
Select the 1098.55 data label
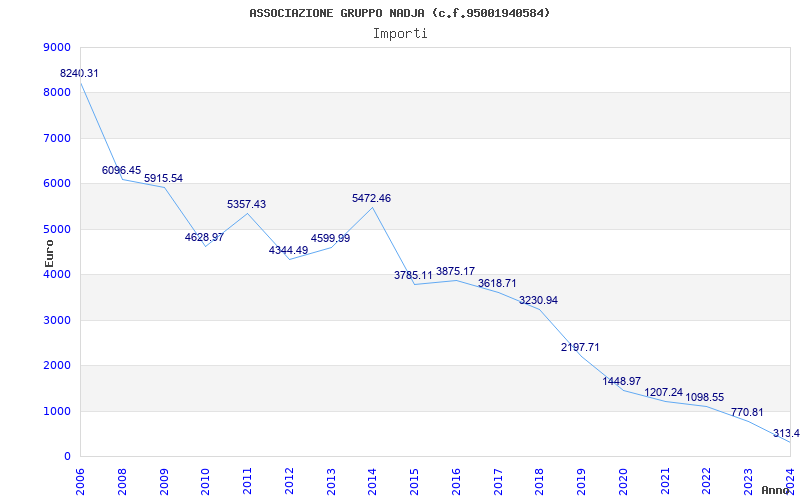(x=705, y=397)
